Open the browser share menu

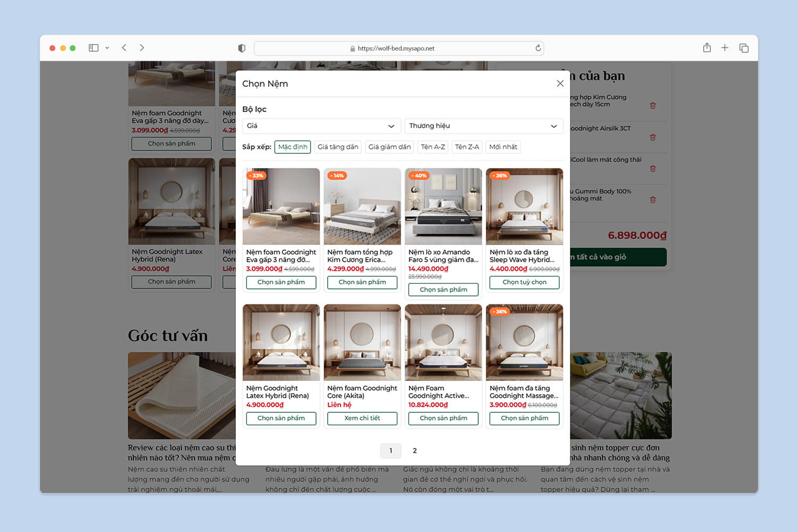click(x=706, y=48)
